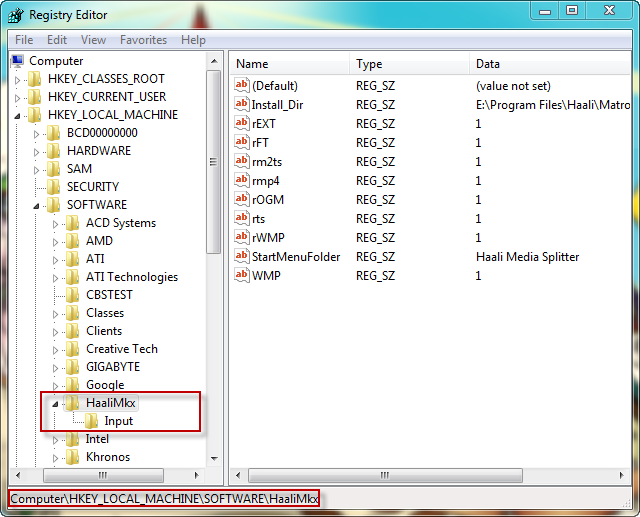The image size is (640, 517).
Task: Click the ACD Systems folder icon
Action: pos(73,223)
